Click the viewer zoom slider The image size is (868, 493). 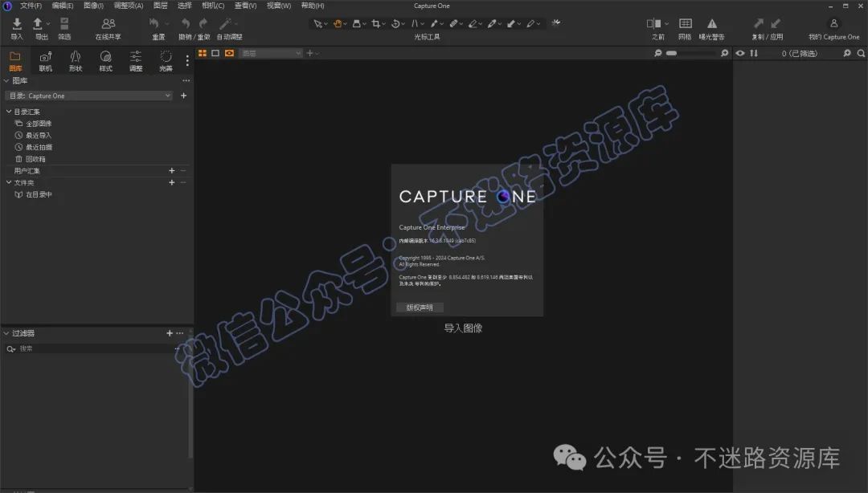point(691,53)
